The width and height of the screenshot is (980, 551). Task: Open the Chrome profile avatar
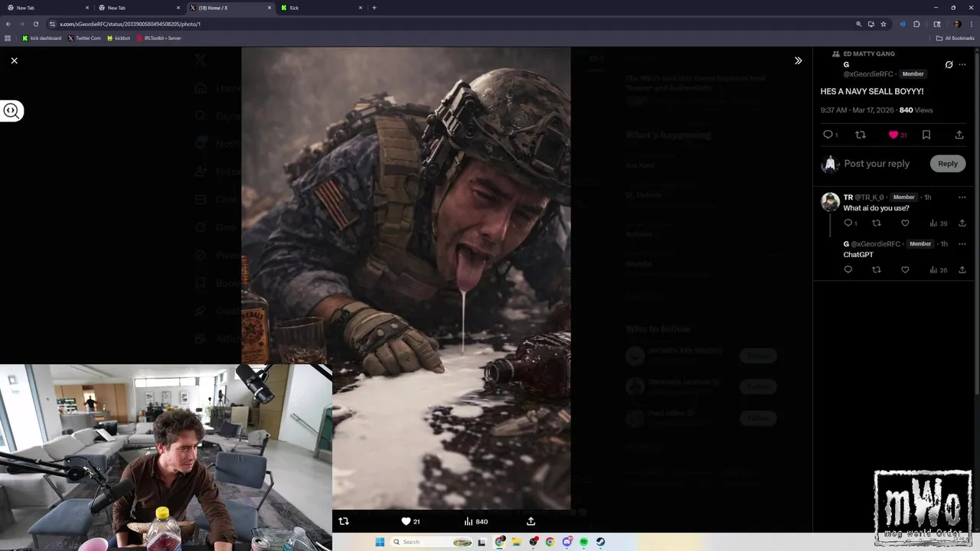pos(957,24)
